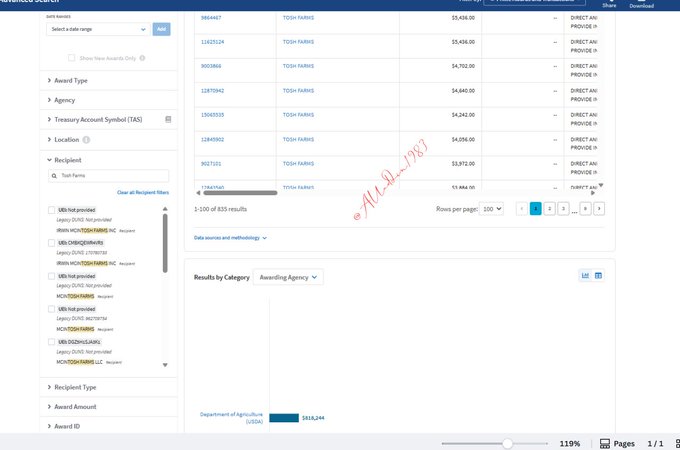Screen dimensions: 680x450
Task: Click the Location info icon
Action: coord(86,140)
